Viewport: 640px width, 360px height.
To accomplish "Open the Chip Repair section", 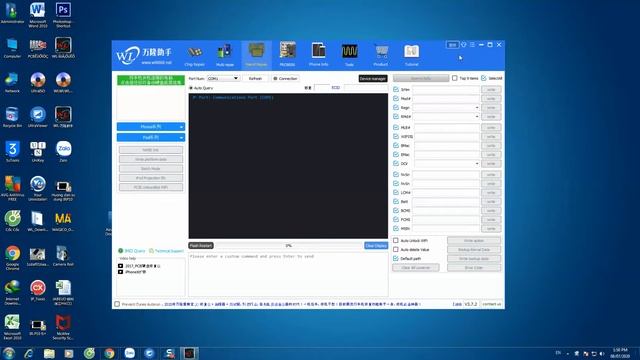I will click(195, 55).
